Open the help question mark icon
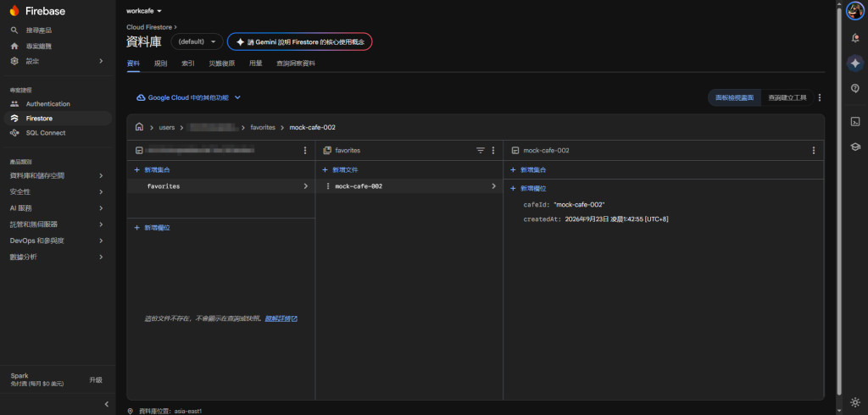Image resolution: width=868 pixels, height=415 pixels. (854, 89)
